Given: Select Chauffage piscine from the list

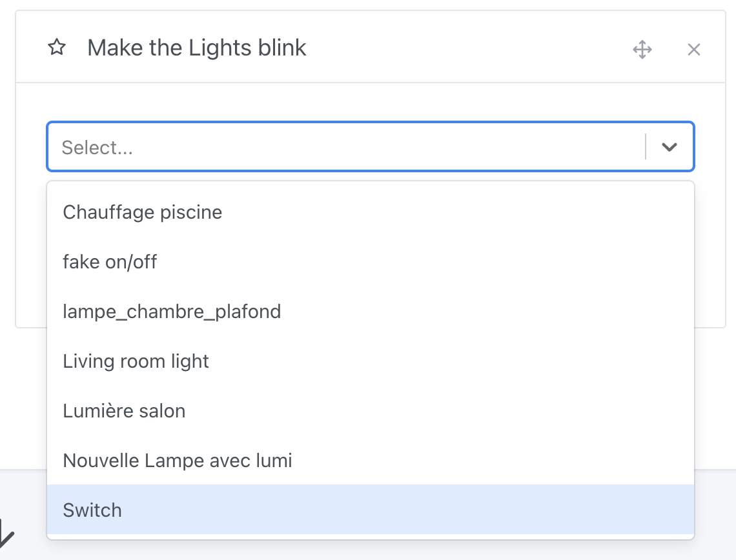Looking at the screenshot, I should click(x=142, y=212).
